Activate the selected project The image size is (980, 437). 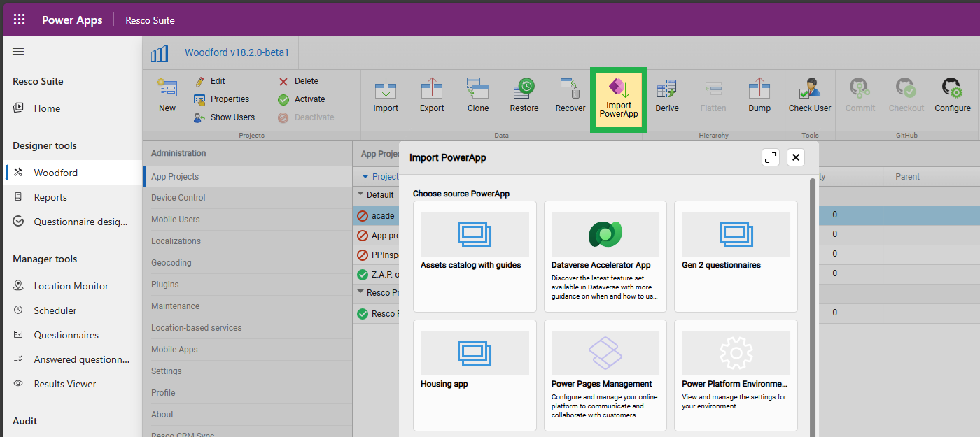(302, 99)
